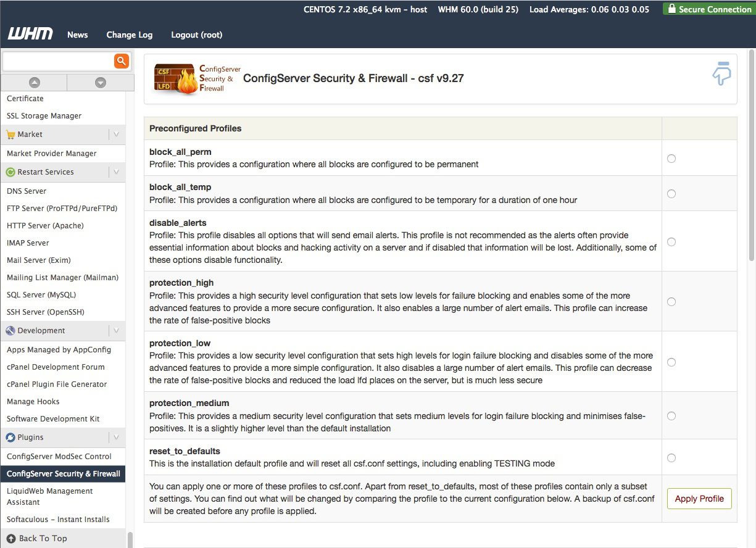Select the reset_to_defaults radio button
This screenshot has width=756, height=548.
coord(671,458)
